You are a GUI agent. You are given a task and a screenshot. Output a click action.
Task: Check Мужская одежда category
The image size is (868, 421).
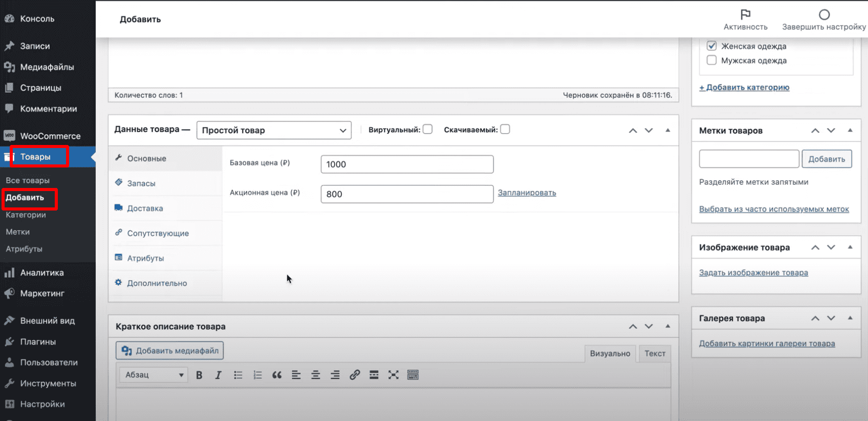(711, 60)
